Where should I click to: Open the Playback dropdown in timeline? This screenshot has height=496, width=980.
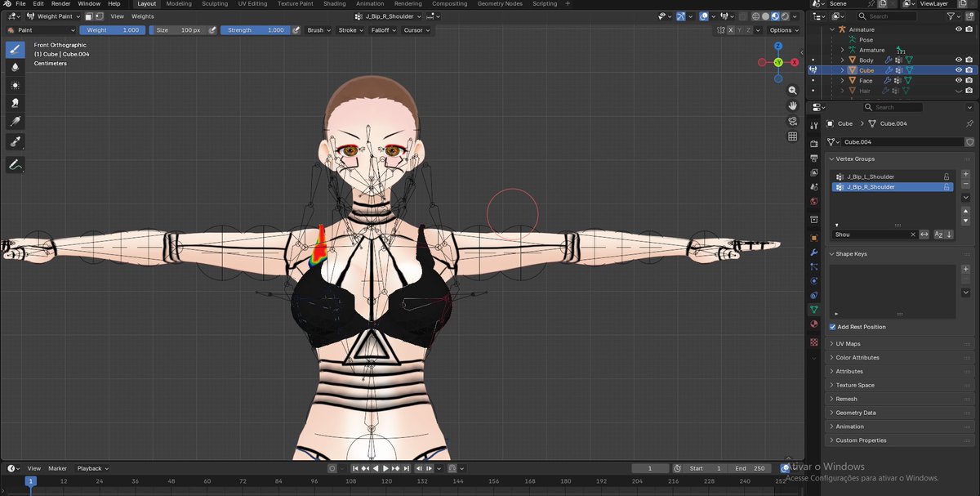[92, 468]
